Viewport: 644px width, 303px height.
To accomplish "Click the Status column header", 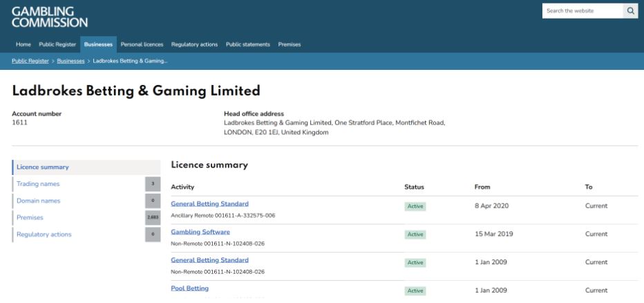I will [x=414, y=187].
